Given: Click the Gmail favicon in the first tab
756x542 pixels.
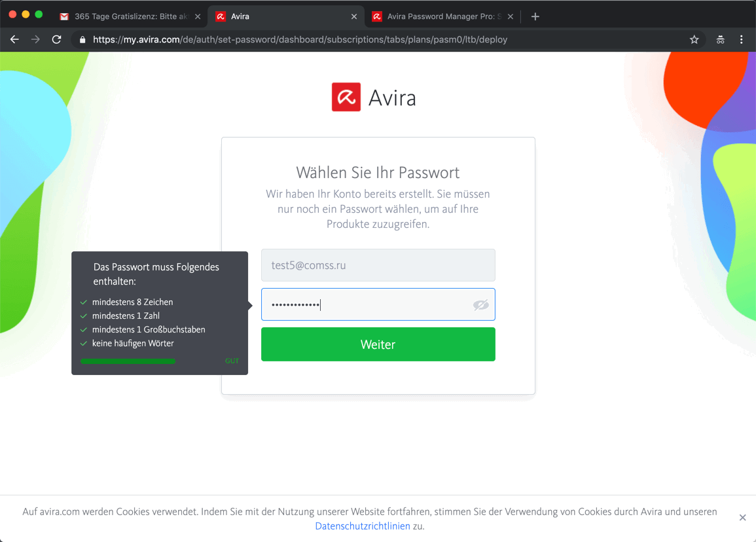Looking at the screenshot, I should point(64,16).
